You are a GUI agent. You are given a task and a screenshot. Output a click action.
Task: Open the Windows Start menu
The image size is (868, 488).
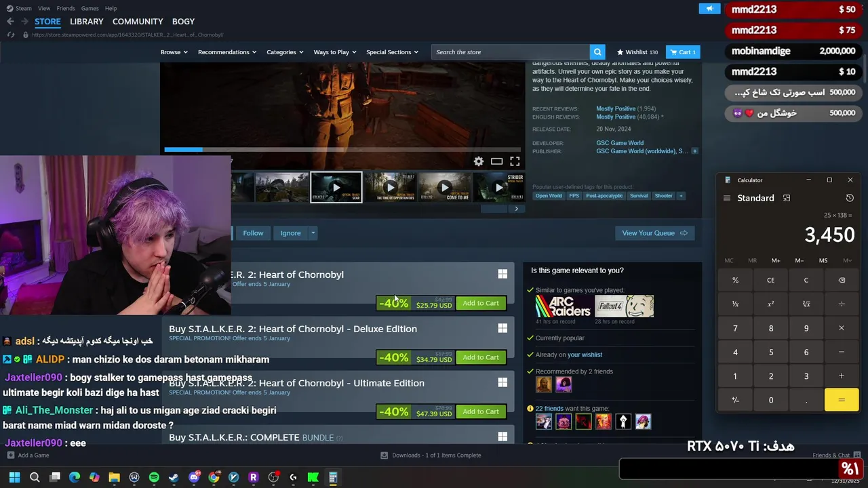[14, 478]
